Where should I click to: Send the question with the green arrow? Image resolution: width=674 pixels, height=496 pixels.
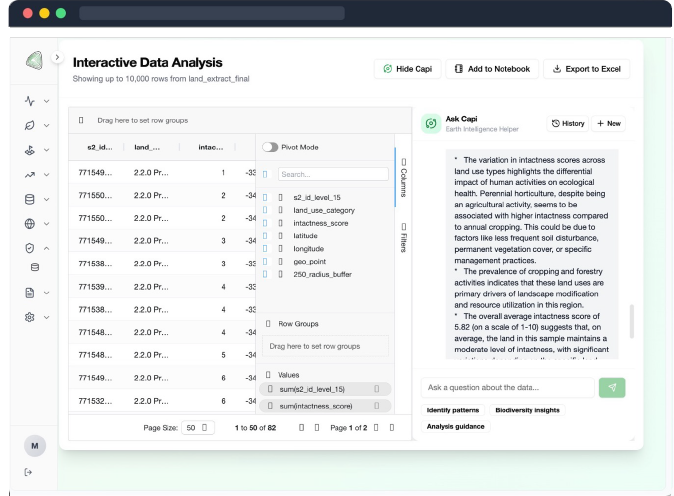point(611,387)
